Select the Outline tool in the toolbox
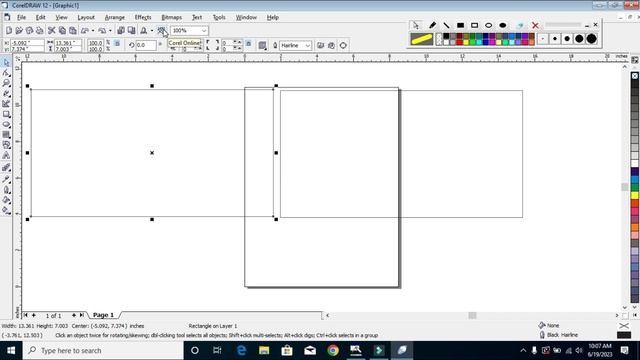The image size is (640, 360). point(6,190)
